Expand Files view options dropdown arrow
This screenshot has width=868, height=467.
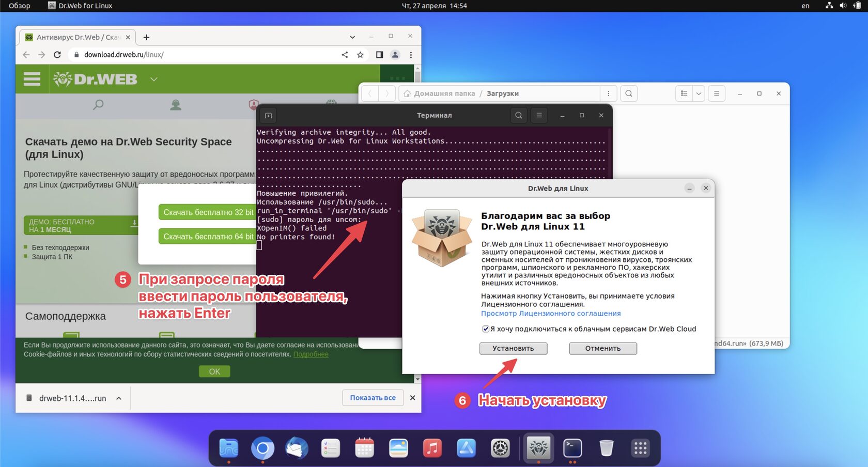tap(699, 94)
